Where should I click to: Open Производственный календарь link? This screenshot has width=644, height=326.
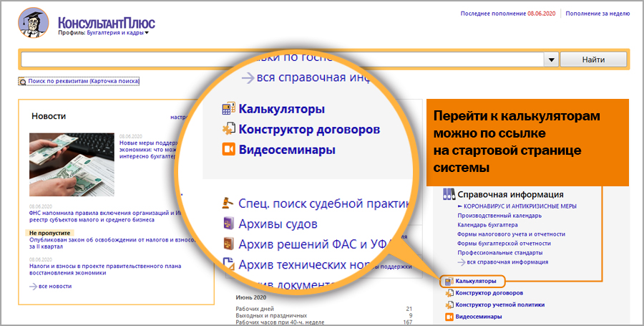[x=499, y=215]
